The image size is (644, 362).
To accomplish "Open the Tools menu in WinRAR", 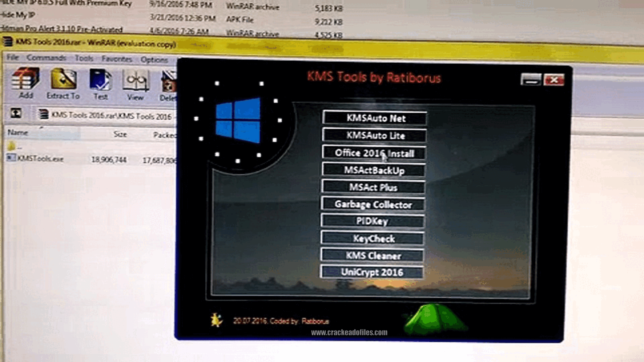I will 84,58.
